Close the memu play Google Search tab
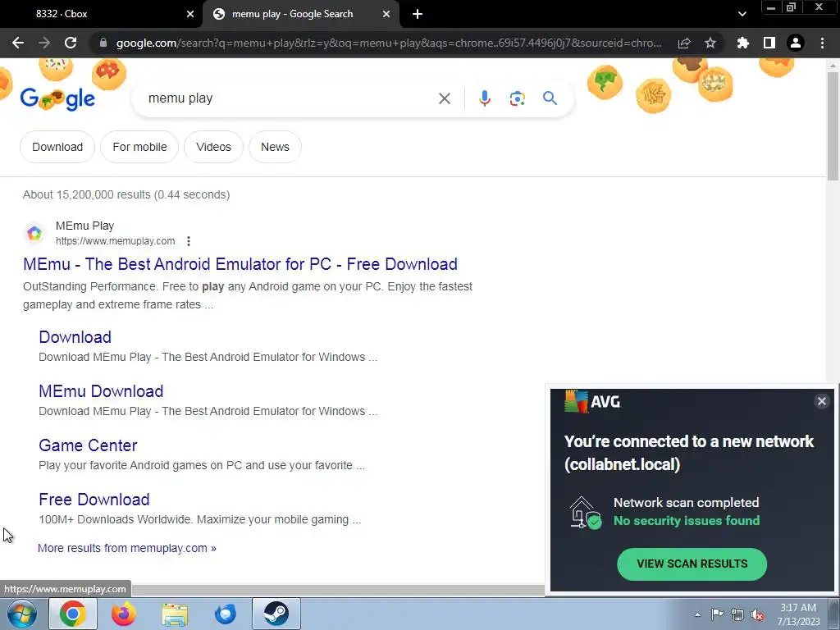Image resolution: width=840 pixels, height=630 pixels. [386, 14]
